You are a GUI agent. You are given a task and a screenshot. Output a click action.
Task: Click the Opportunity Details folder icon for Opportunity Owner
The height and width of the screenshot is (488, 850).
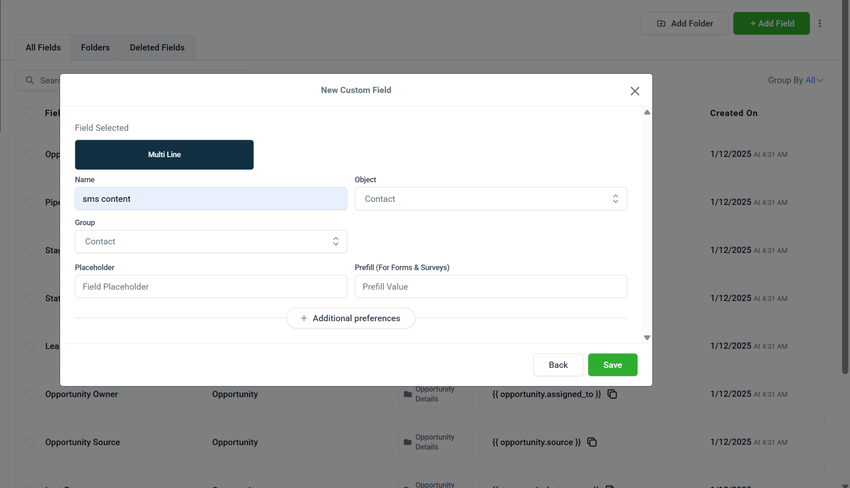[408, 394]
